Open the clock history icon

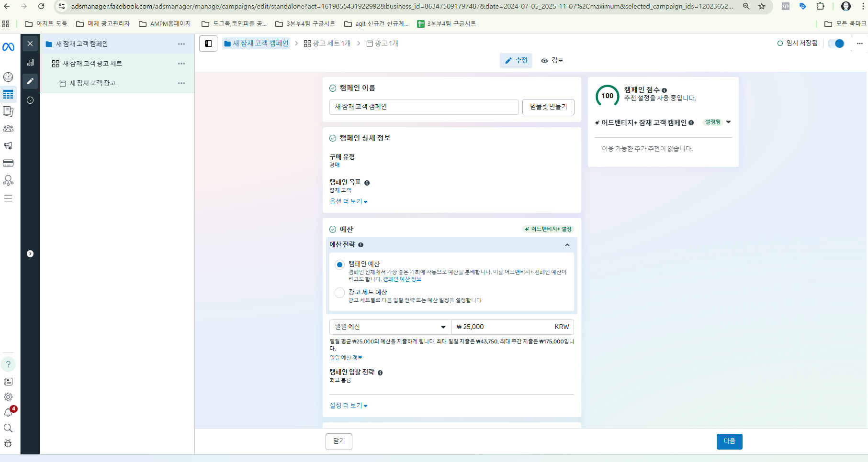[x=30, y=100]
